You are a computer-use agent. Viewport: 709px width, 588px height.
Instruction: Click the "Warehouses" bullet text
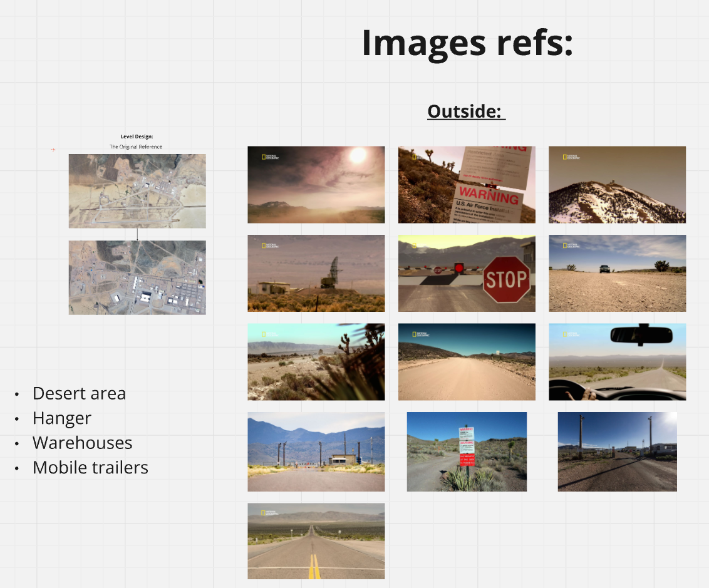click(82, 443)
